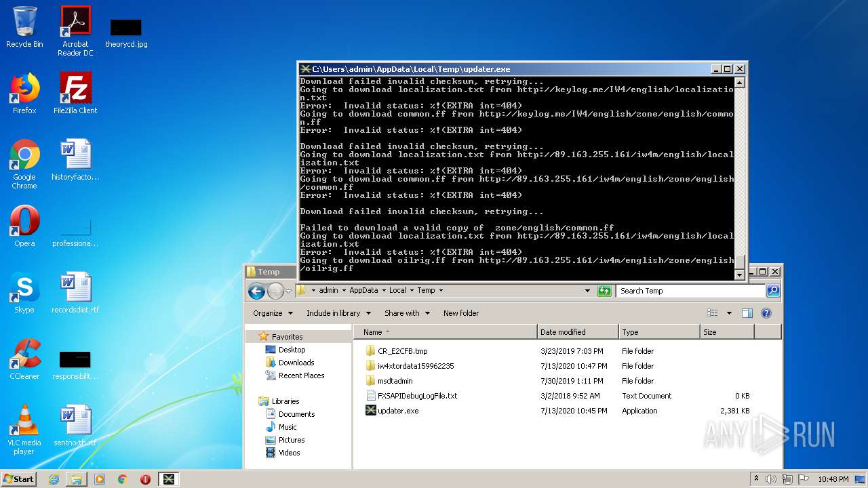The height and width of the screenshot is (488, 868).
Task: Select Favorites in navigation pane
Action: tap(287, 337)
